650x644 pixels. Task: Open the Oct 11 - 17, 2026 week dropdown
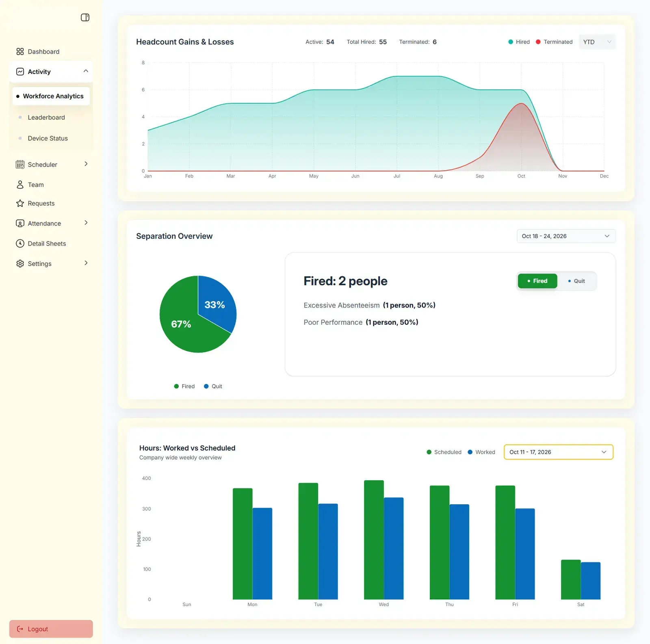click(558, 452)
